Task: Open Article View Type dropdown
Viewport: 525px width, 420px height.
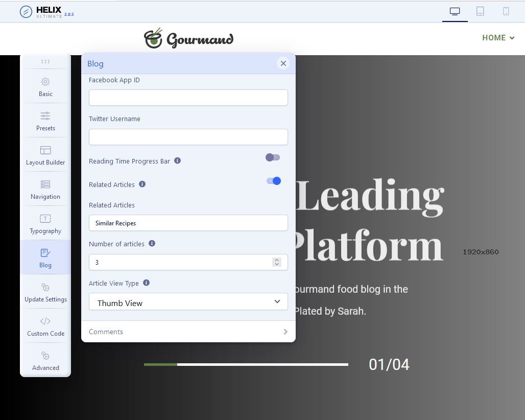Action: click(188, 302)
